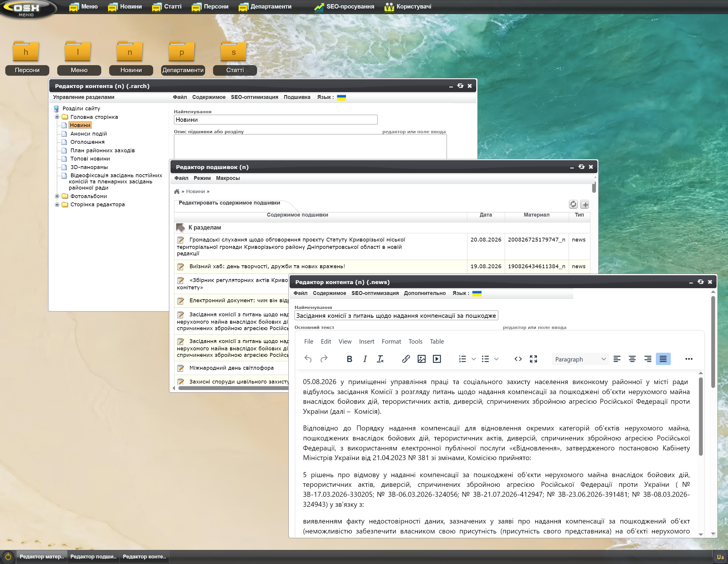The width and height of the screenshot is (728, 564).
Task: Open the insert image tool
Action: tap(421, 359)
